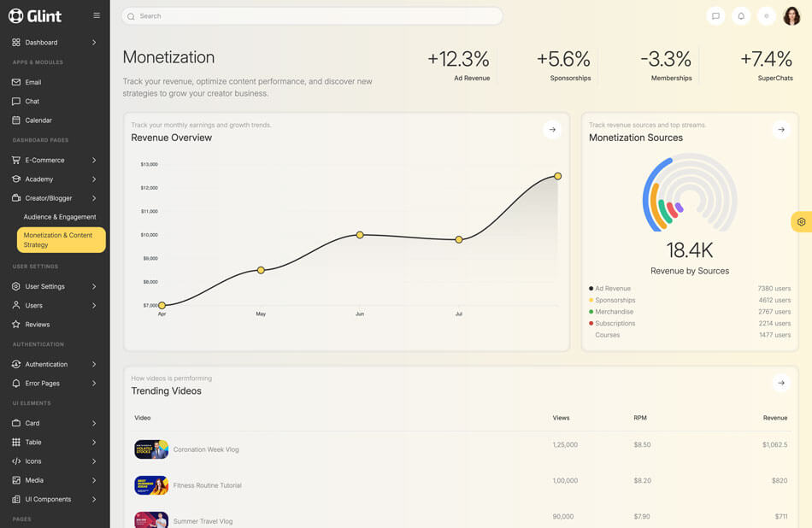Screen dimensions: 812x528
Task: Click the July data point on chart
Action: click(x=459, y=239)
